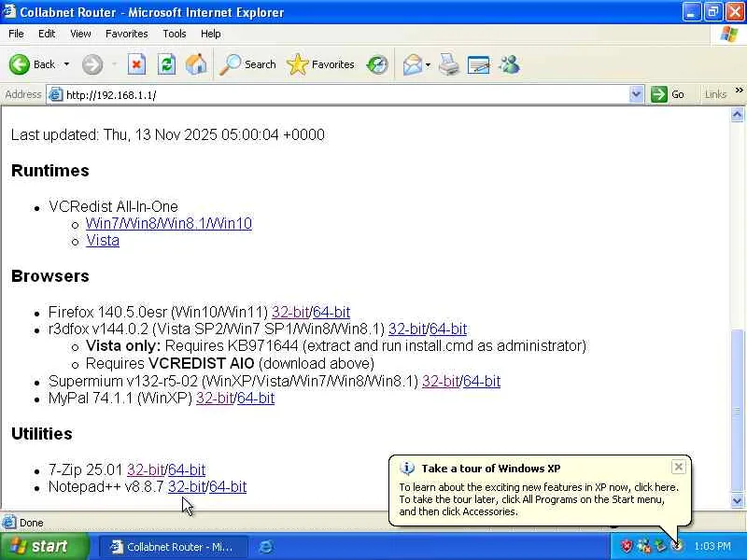The width and height of the screenshot is (747, 560).
Task: Download Firefox 140.5.0esr 32-bit
Action: (290, 313)
